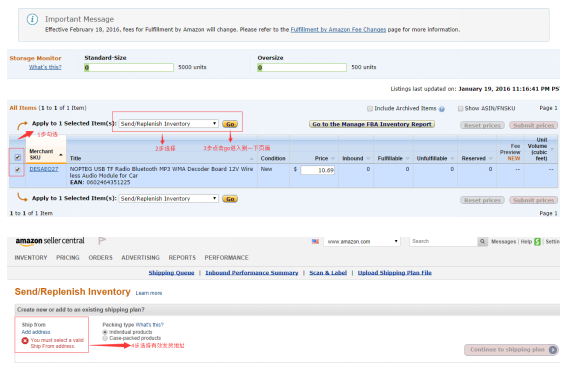Toggle the select-all checkbox in the table header
This screenshot has width=587, height=370.
pyautogui.click(x=18, y=157)
